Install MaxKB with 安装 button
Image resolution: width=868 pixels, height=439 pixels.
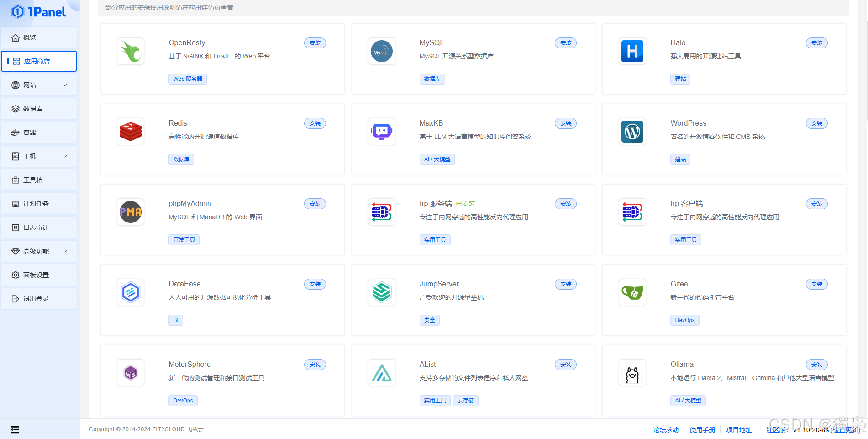(566, 123)
